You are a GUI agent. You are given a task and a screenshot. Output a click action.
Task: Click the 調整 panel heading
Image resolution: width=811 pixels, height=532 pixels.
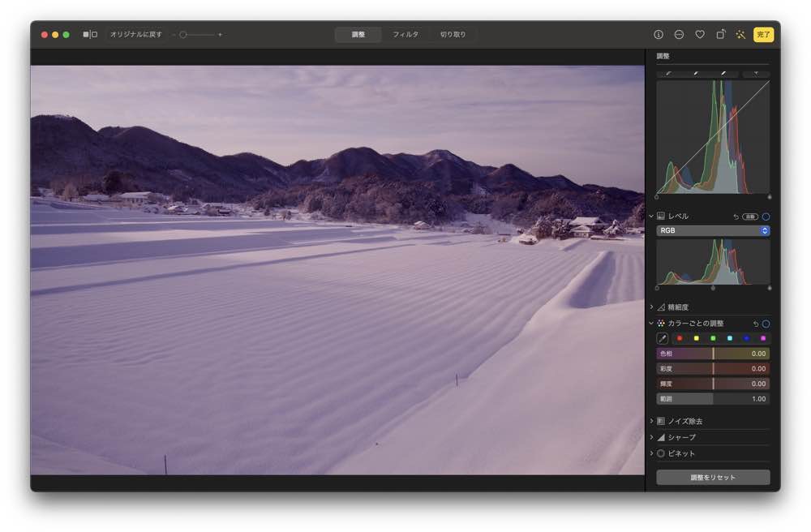pos(663,56)
